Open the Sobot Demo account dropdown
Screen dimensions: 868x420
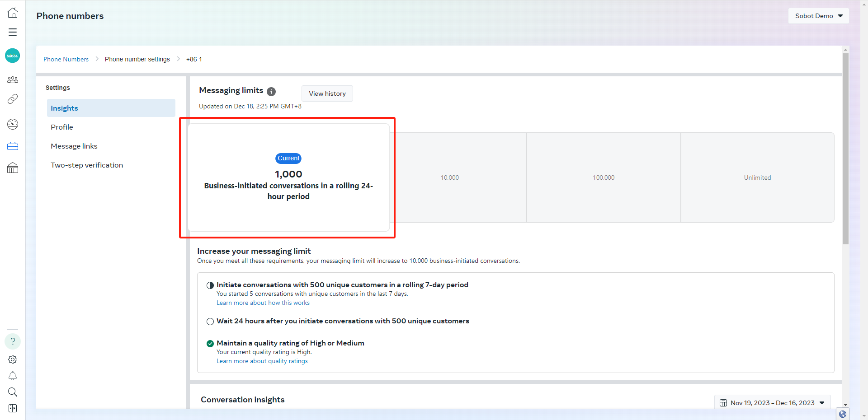point(819,16)
